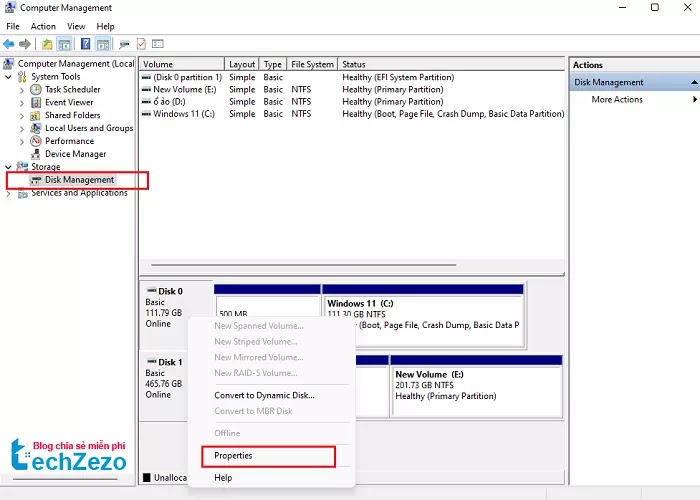
Task: Expand the Shared Folders tree node
Action: pos(22,116)
